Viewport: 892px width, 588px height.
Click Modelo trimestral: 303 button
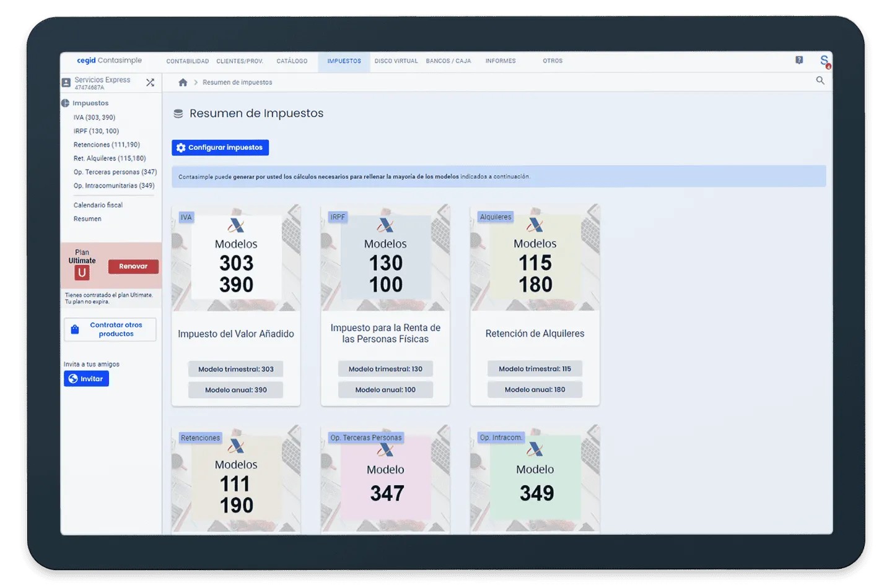[x=236, y=369]
